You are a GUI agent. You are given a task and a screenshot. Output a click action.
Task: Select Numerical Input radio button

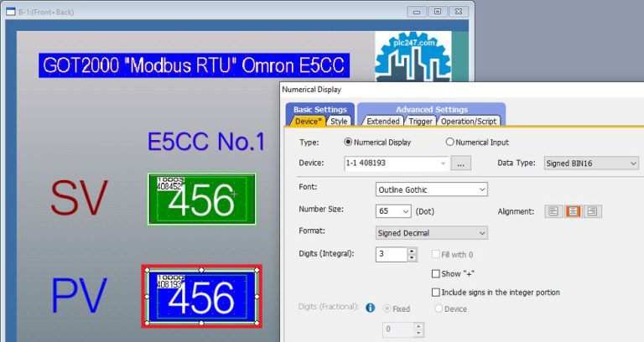449,142
